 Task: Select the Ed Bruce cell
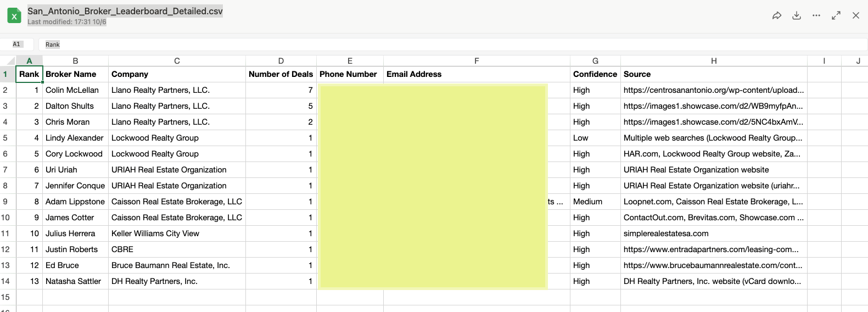(x=75, y=265)
